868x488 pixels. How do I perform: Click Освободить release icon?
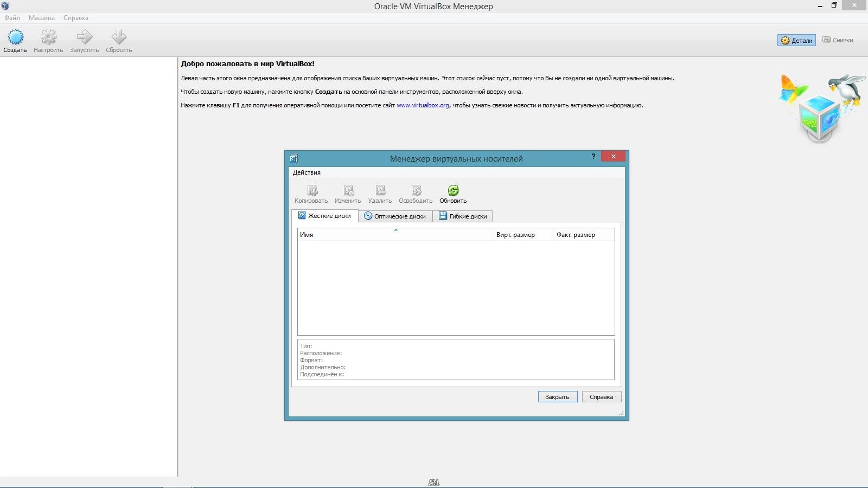(416, 190)
